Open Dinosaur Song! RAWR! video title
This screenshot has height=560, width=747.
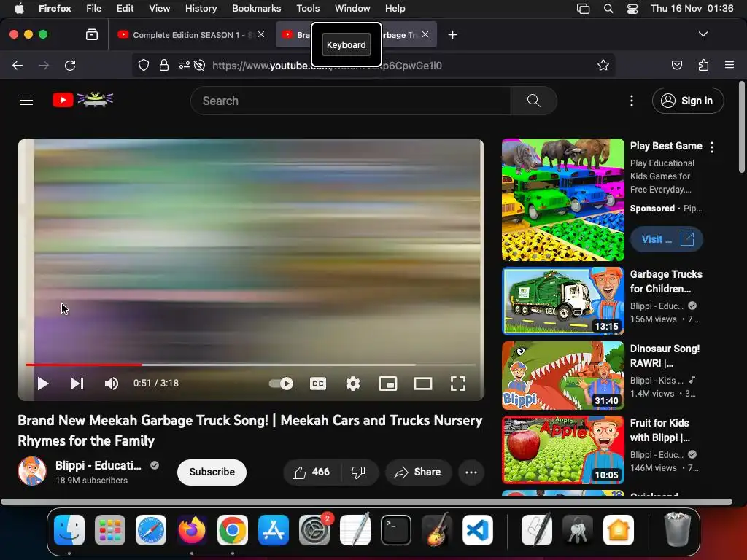[665, 356]
